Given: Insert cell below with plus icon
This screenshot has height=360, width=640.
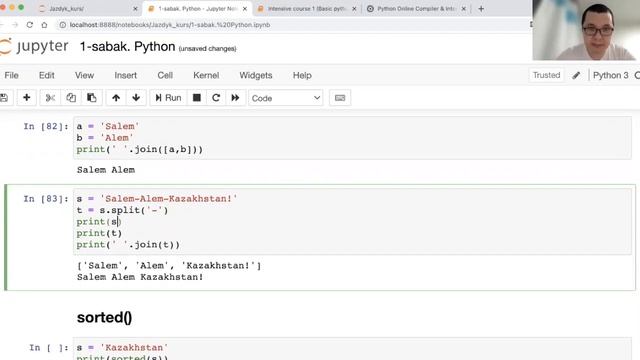Looking at the screenshot, I should [27, 98].
